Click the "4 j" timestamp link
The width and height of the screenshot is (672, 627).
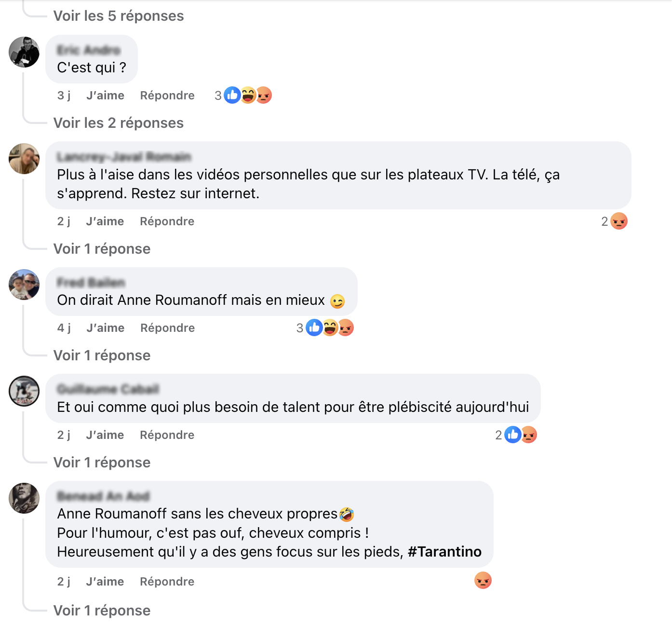(64, 328)
